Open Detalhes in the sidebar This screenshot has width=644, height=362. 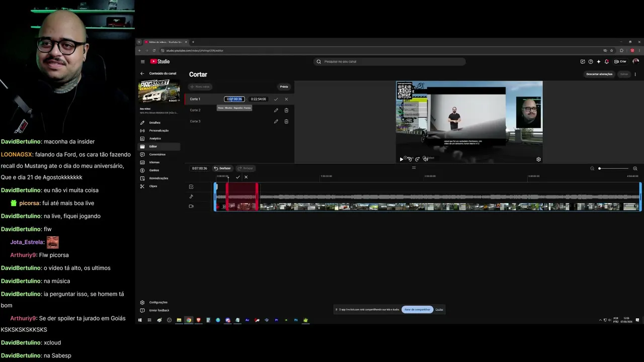pyautogui.click(x=158, y=123)
